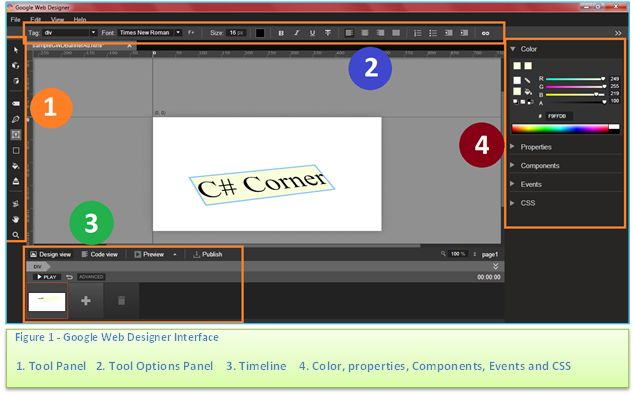Select the Zoom magnifier tool
This screenshot has width=633, height=395.
[16, 235]
